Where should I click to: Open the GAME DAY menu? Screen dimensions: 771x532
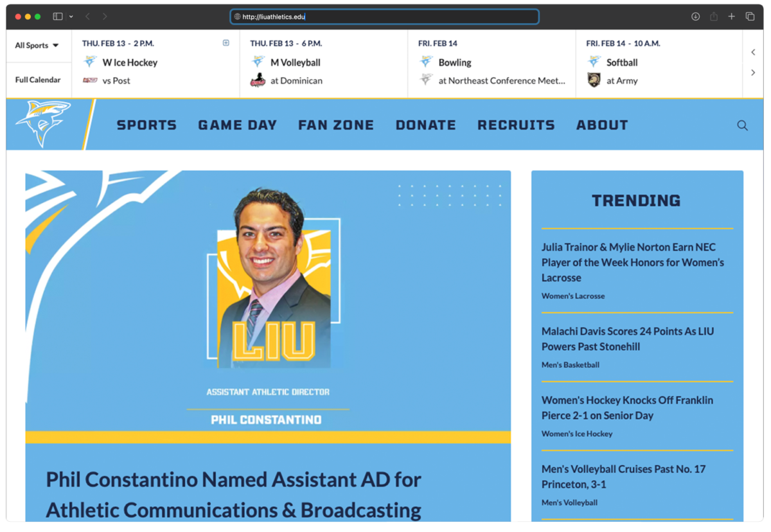pos(238,125)
